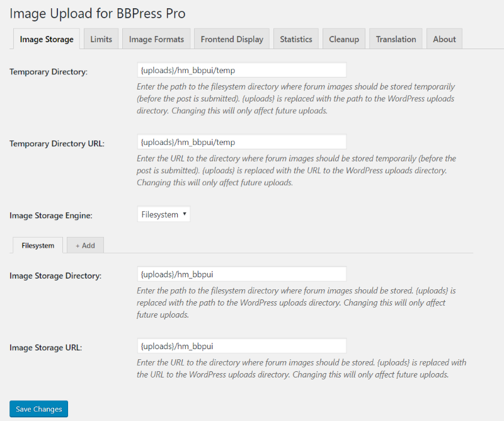
Task: Open the Image Storage Engine dropdown
Action: tap(164, 214)
